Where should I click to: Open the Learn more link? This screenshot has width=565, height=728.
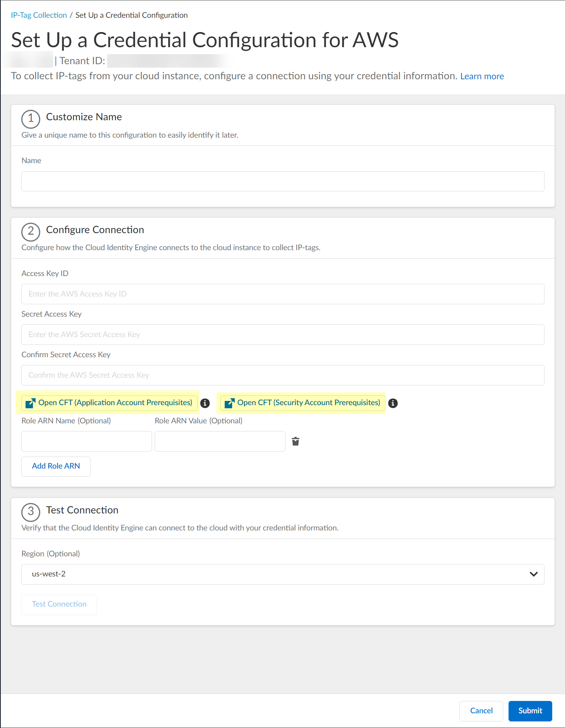pos(482,76)
